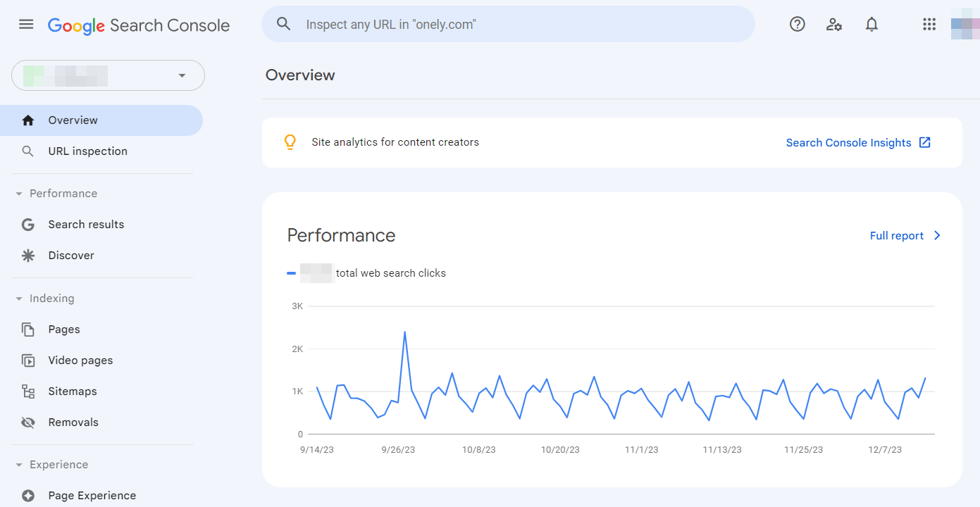Open users and permissions settings icon
Image resolution: width=980 pixels, height=507 pixels.
(834, 25)
